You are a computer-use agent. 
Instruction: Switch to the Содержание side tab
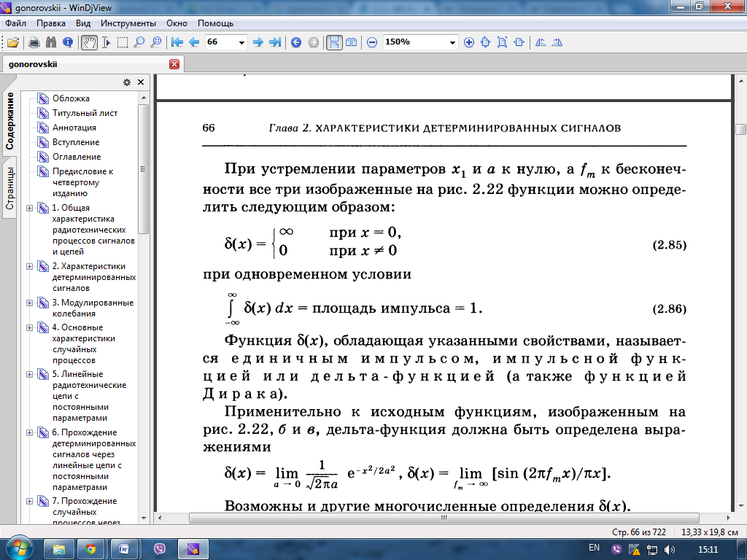pyautogui.click(x=10, y=121)
